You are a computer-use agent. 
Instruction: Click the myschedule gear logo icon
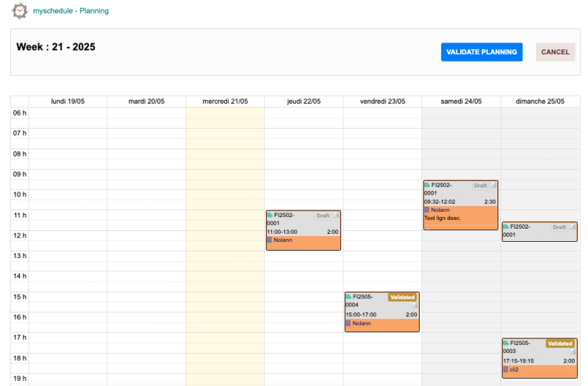20,11
